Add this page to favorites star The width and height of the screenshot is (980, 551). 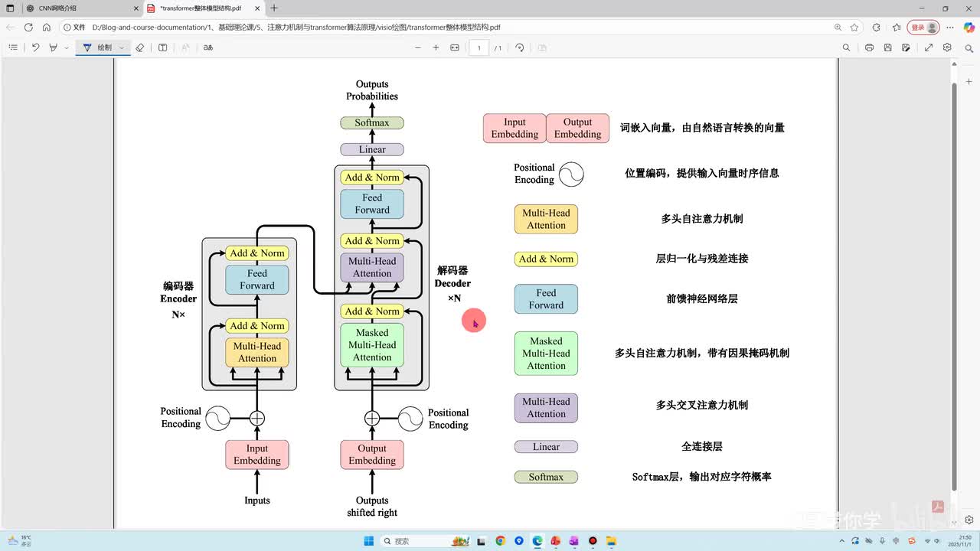tap(854, 27)
